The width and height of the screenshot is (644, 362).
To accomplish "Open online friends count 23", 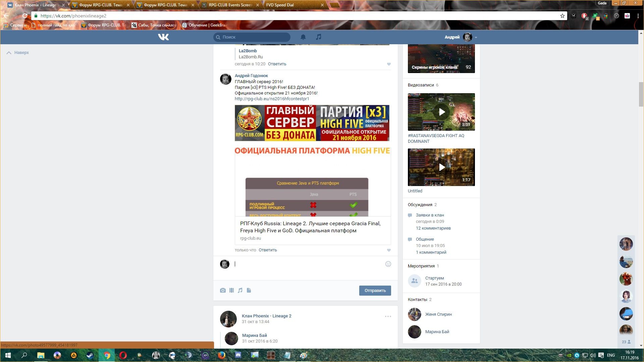I will pyautogui.click(x=626, y=342).
